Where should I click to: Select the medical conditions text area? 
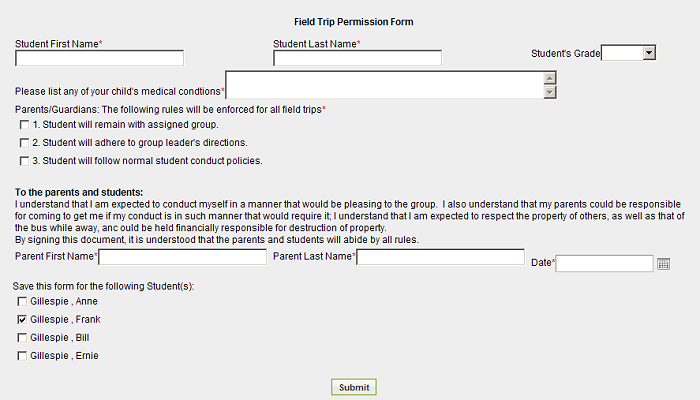point(385,85)
